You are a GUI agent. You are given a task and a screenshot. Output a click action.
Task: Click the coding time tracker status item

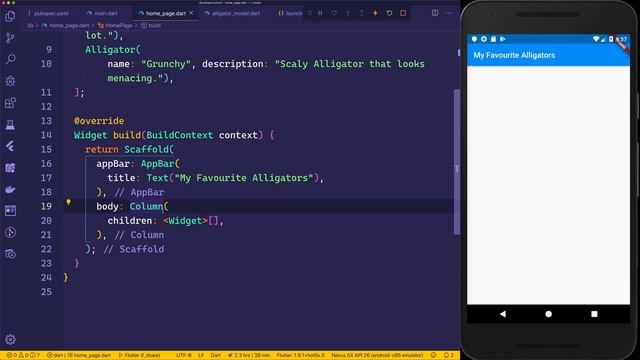click(x=249, y=355)
